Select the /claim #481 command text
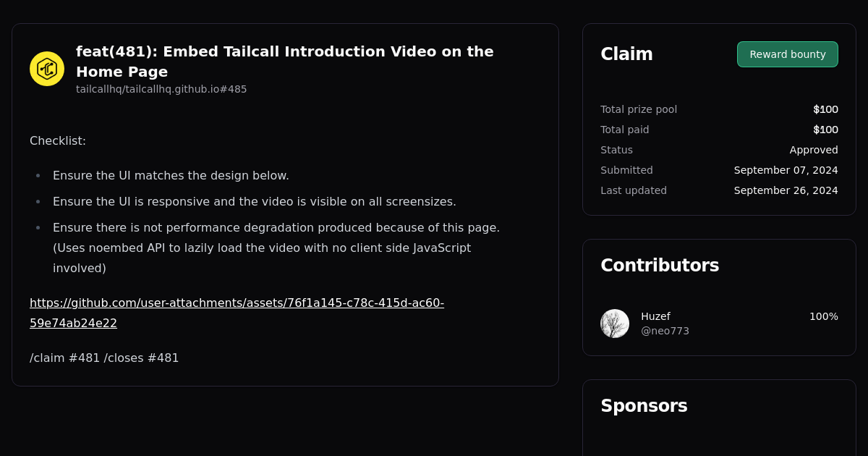868x456 pixels. coord(64,358)
